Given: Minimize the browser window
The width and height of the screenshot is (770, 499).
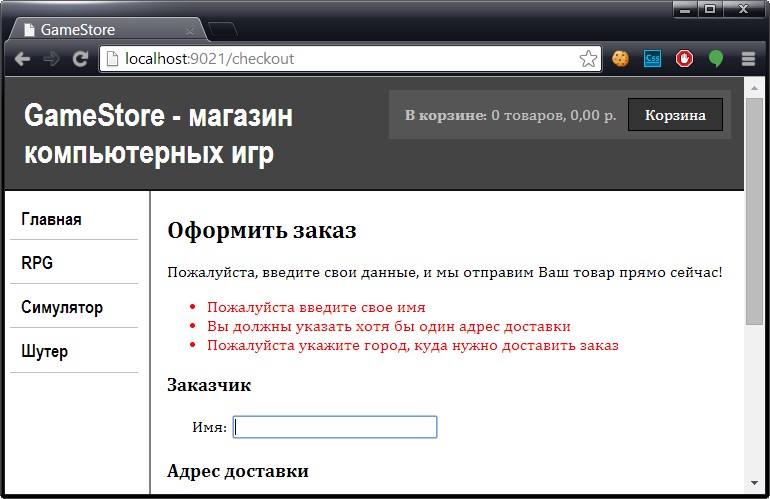Looking at the screenshot, I should [x=685, y=9].
